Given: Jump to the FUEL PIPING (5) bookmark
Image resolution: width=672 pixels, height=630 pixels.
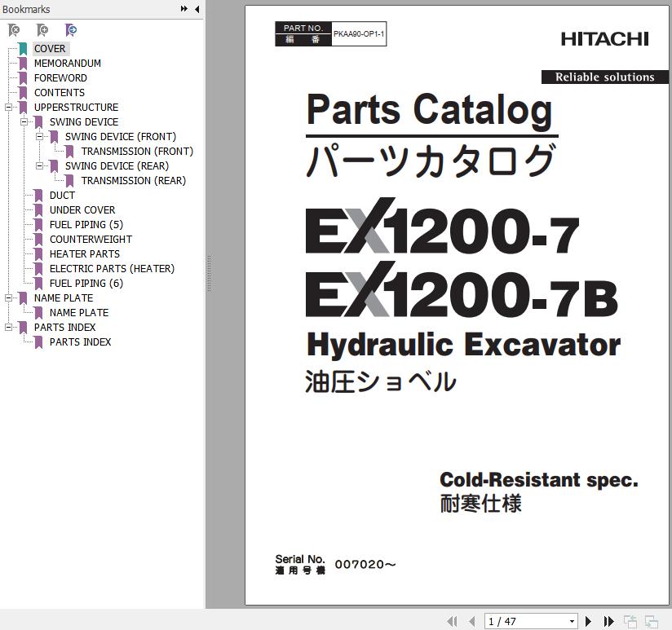Looking at the screenshot, I should click(86, 224).
